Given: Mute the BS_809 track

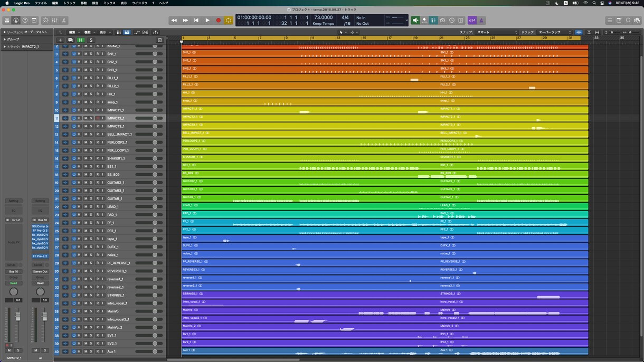Looking at the screenshot, I should [86, 174].
